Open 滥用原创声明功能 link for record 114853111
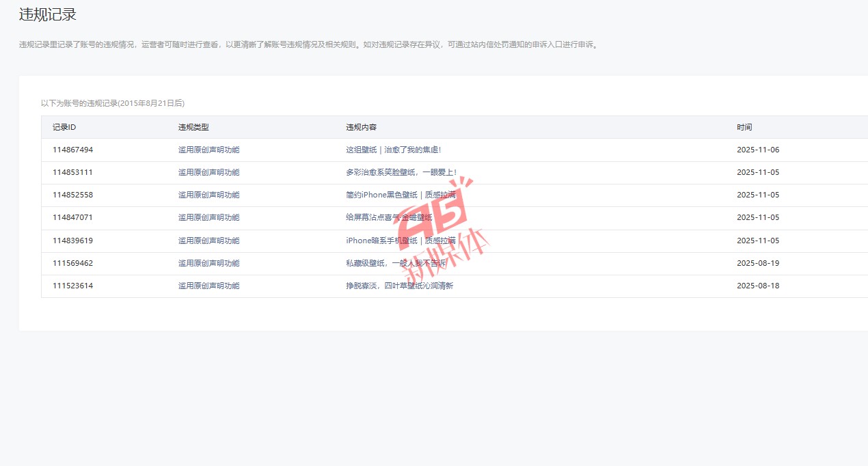 (x=208, y=172)
